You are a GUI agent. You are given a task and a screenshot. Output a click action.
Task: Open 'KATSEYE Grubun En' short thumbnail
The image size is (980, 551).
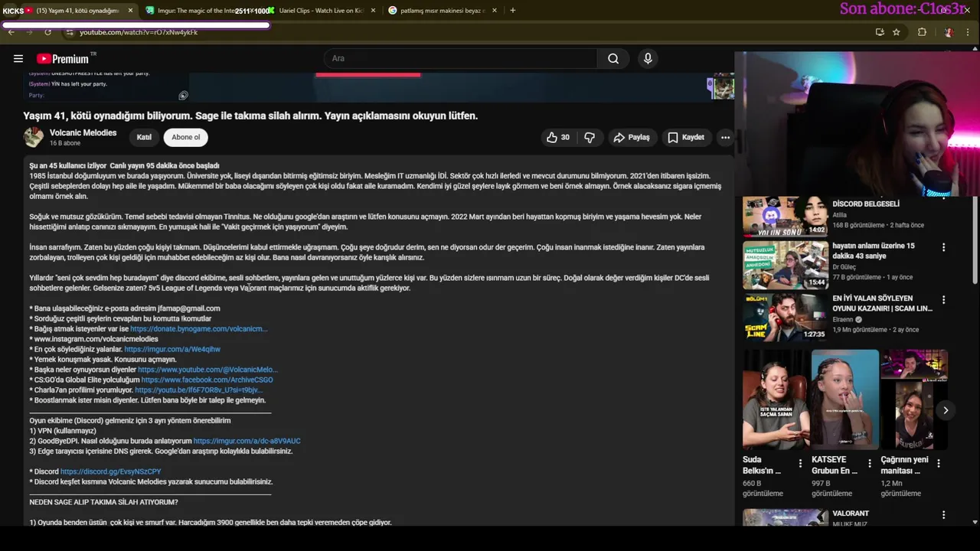click(844, 399)
